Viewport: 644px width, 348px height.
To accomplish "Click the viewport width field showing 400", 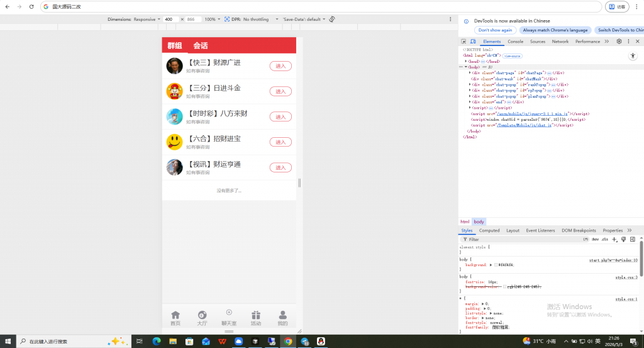I will point(171,20).
